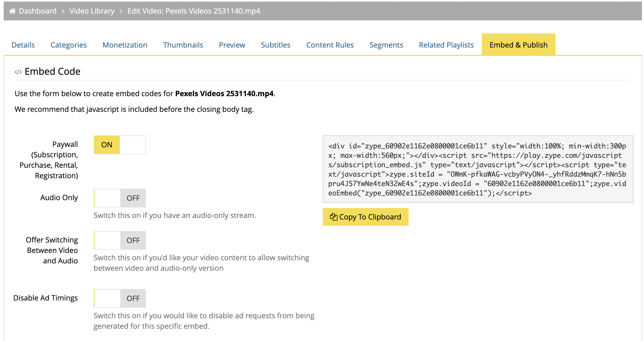Go to the Video Library breadcrumb
The width and height of the screenshot is (644, 341).
(92, 11)
